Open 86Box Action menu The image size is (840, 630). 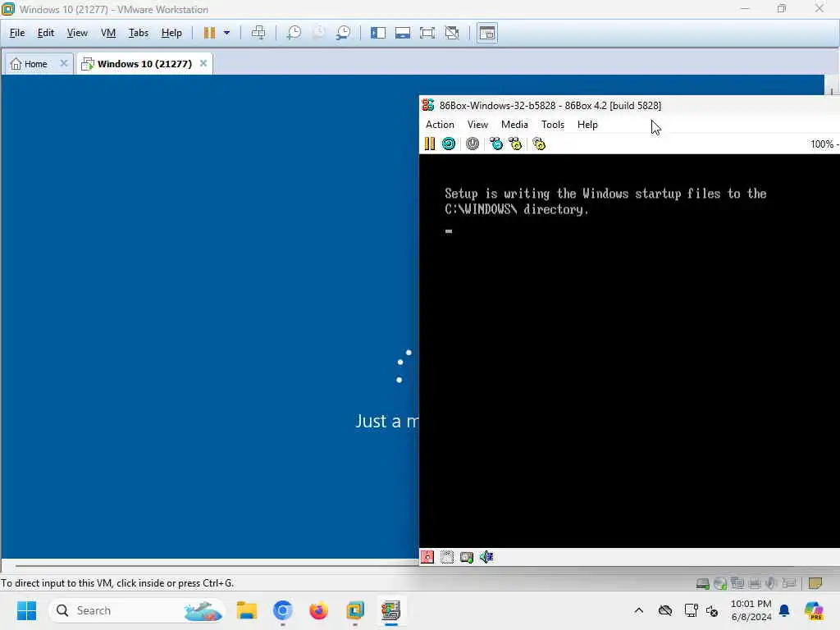point(440,125)
